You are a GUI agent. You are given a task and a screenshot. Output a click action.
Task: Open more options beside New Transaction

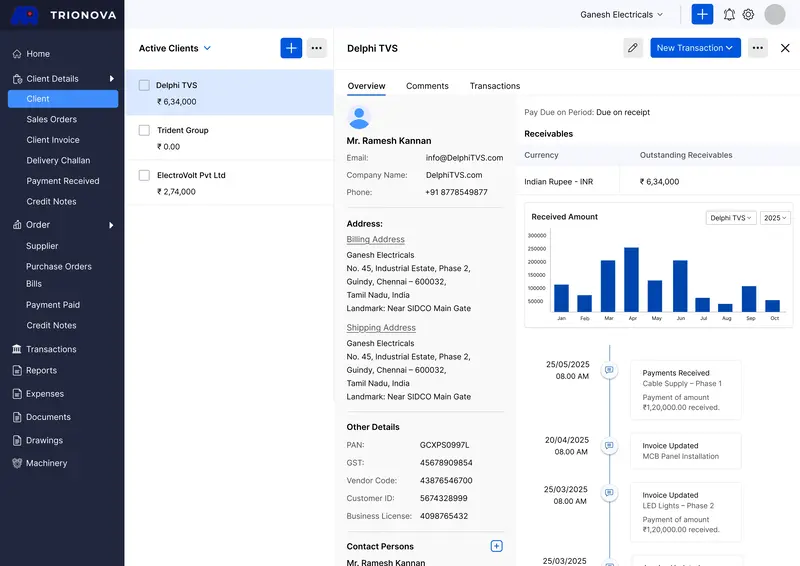pos(757,48)
